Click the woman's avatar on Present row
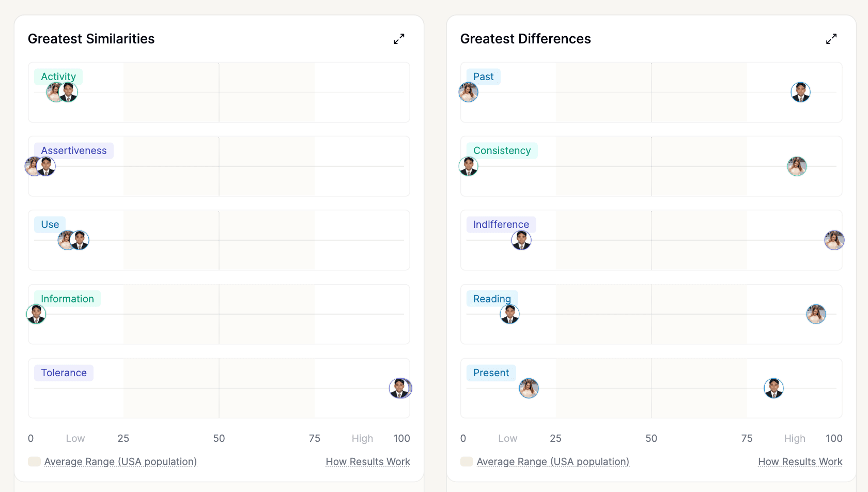This screenshot has width=868, height=492. (x=529, y=388)
